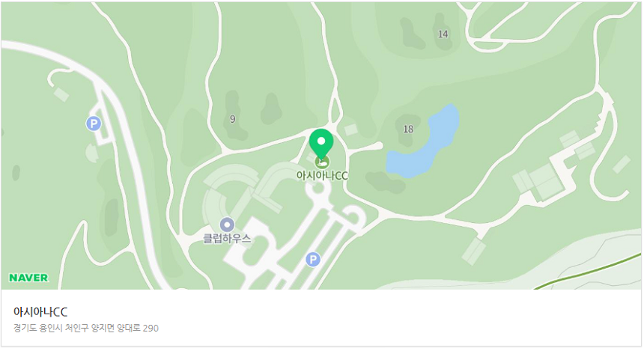
Task: Click the clubhouse point marker icon
Action: click(227, 225)
